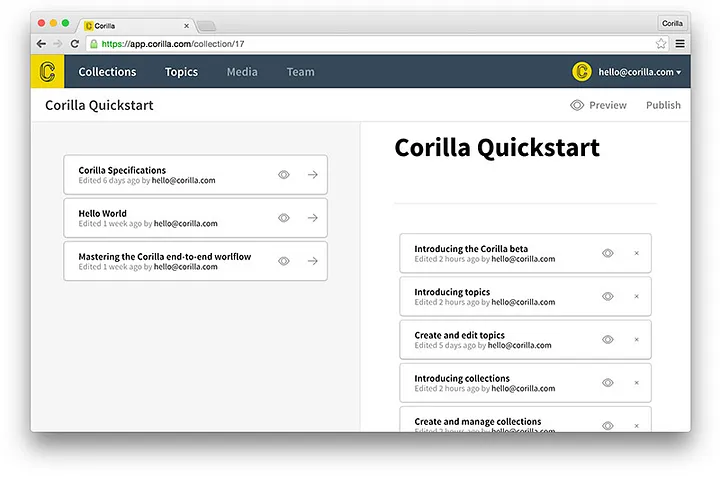
Task: Close the Corilla browser tab
Action: point(186,26)
